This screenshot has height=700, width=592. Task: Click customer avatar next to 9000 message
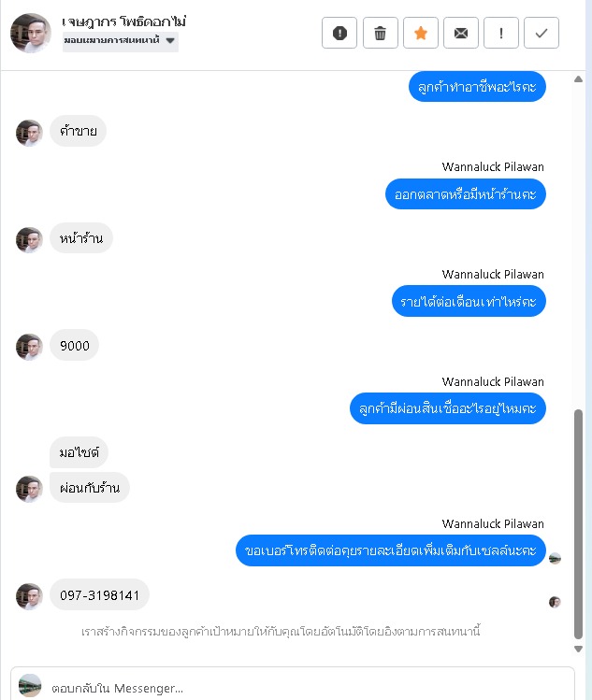coord(29,347)
